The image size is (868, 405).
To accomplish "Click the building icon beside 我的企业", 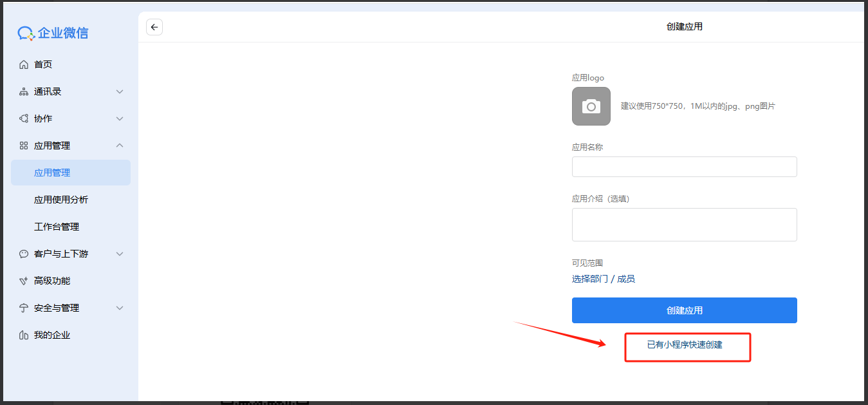I will (24, 335).
